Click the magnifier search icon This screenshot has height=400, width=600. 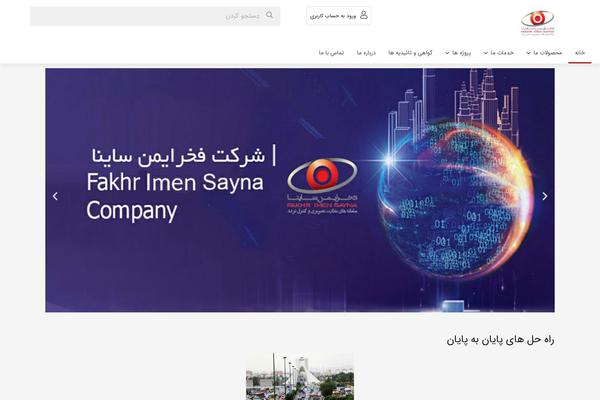[269, 15]
